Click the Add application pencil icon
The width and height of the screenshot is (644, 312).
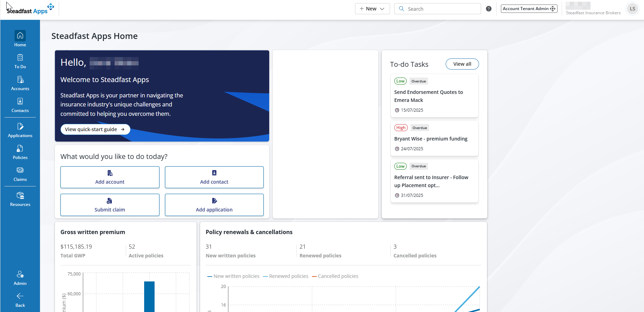(x=214, y=201)
